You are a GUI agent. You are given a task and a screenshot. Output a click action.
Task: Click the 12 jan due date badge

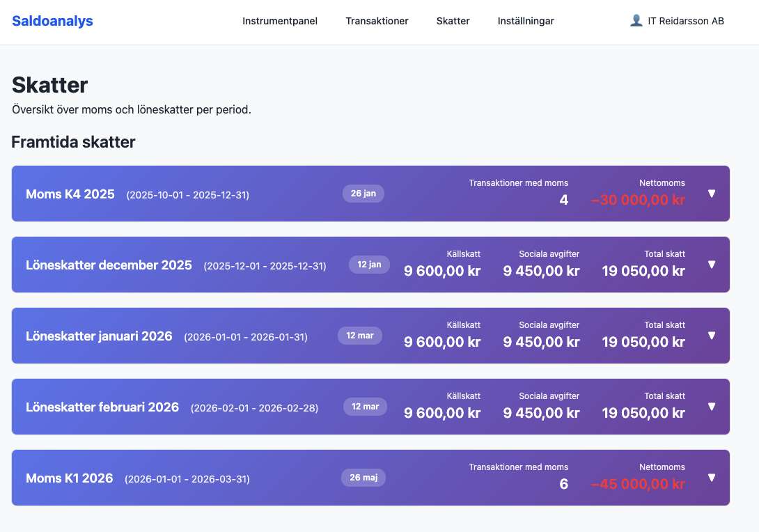tap(368, 265)
